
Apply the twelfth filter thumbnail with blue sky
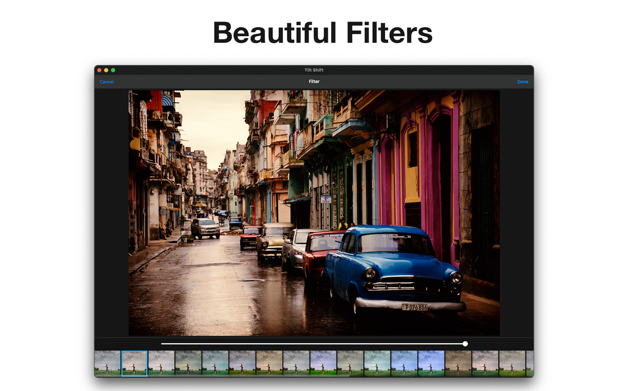[x=404, y=363]
